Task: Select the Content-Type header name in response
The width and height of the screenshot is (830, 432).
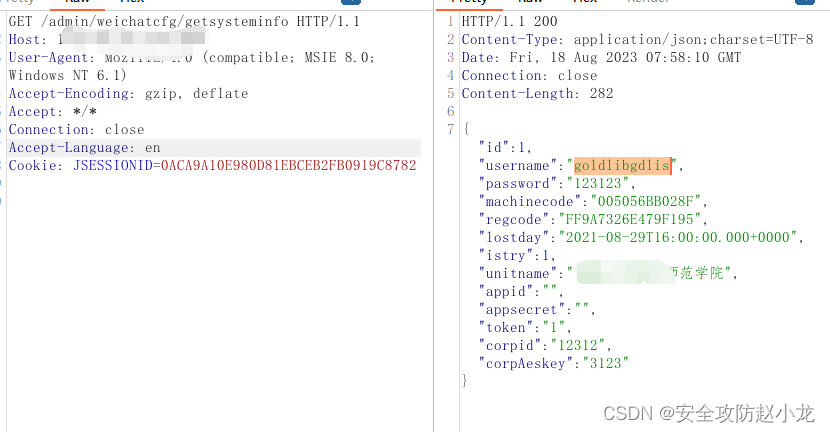Action: (509, 40)
